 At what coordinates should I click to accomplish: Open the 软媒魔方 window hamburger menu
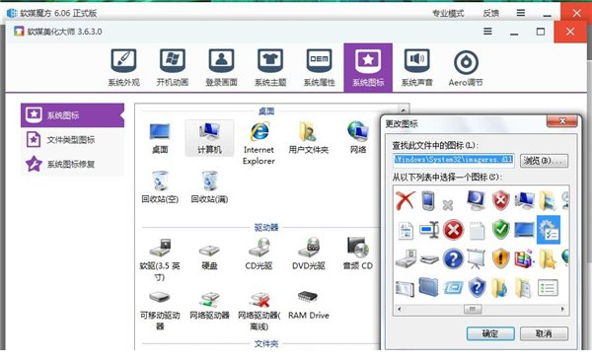(521, 13)
